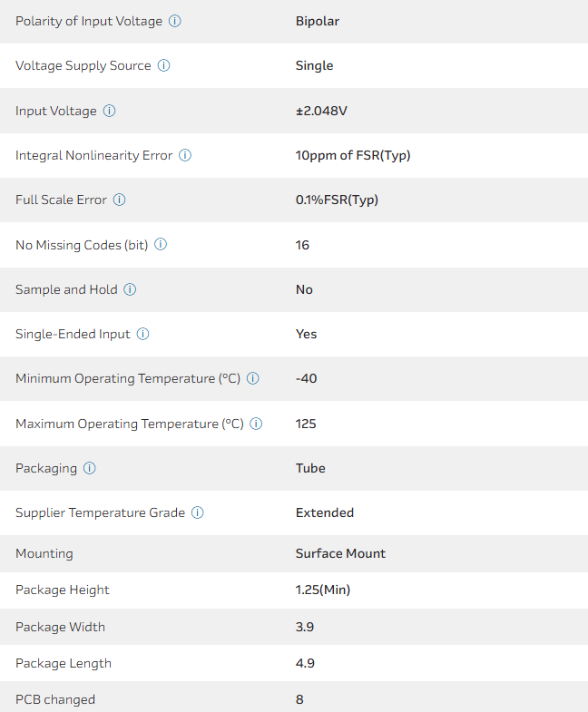The image size is (588, 712).
Task: Click the ±2.048V input voltage value
Action: pos(322,111)
